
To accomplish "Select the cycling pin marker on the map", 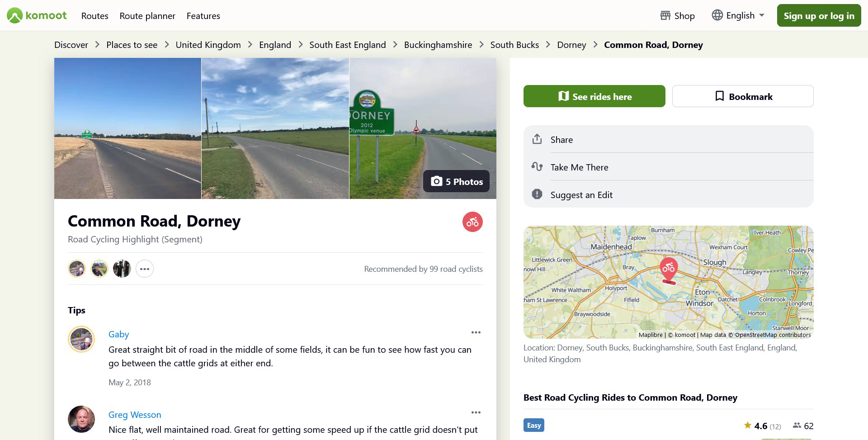I will (669, 270).
